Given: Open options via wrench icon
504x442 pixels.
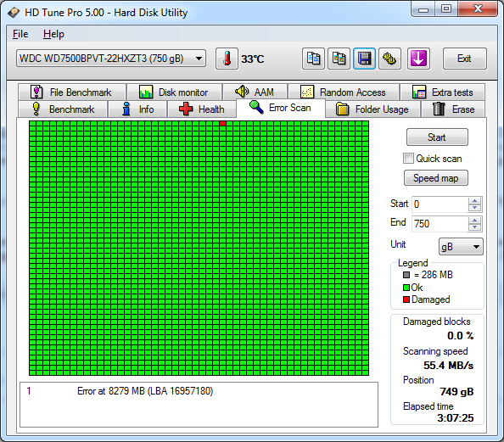Looking at the screenshot, I should click(x=389, y=59).
